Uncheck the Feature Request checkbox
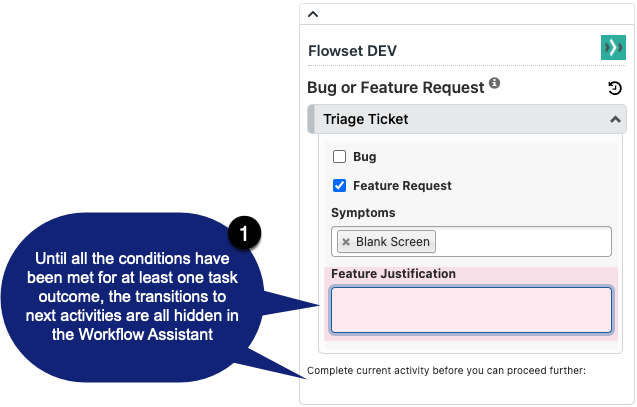Image resolution: width=637 pixels, height=407 pixels. pos(339,186)
